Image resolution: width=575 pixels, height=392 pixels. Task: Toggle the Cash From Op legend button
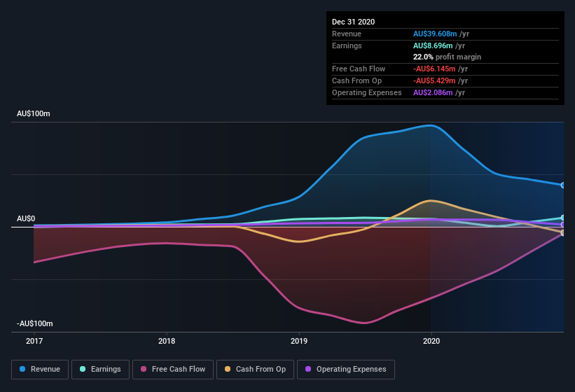(255, 370)
